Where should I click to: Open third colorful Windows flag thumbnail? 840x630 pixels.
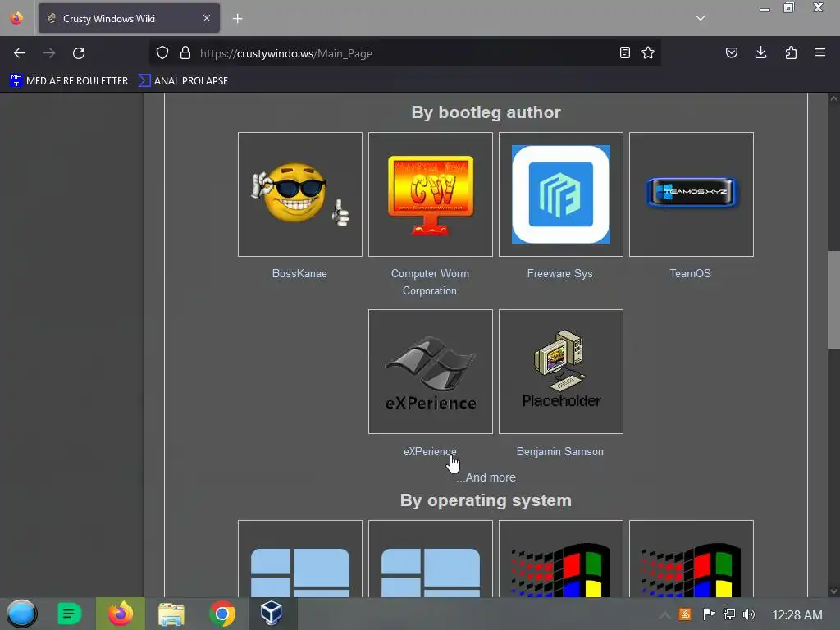pos(561,559)
